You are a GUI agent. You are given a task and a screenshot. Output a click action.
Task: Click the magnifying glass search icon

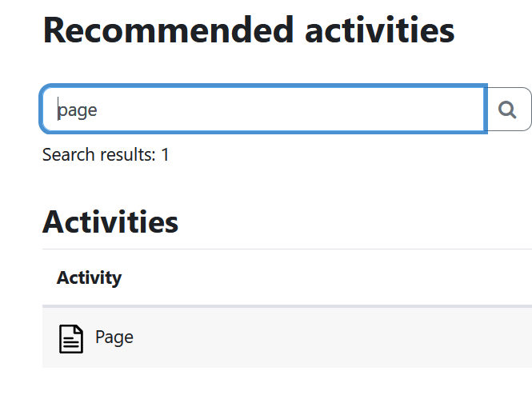tap(507, 110)
